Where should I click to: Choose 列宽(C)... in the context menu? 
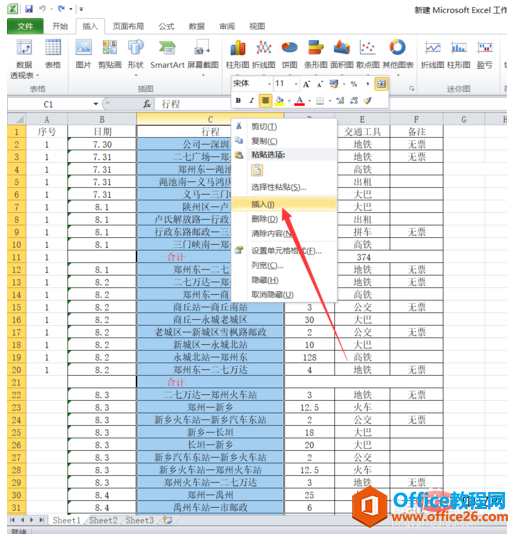[284, 265]
